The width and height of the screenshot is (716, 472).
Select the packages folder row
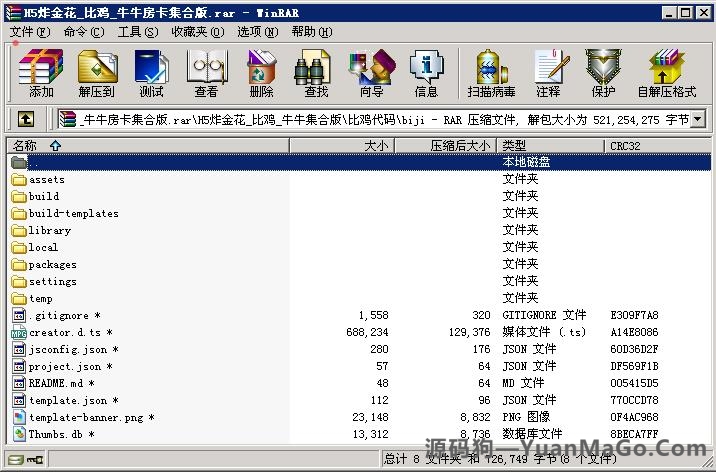tap(359, 264)
